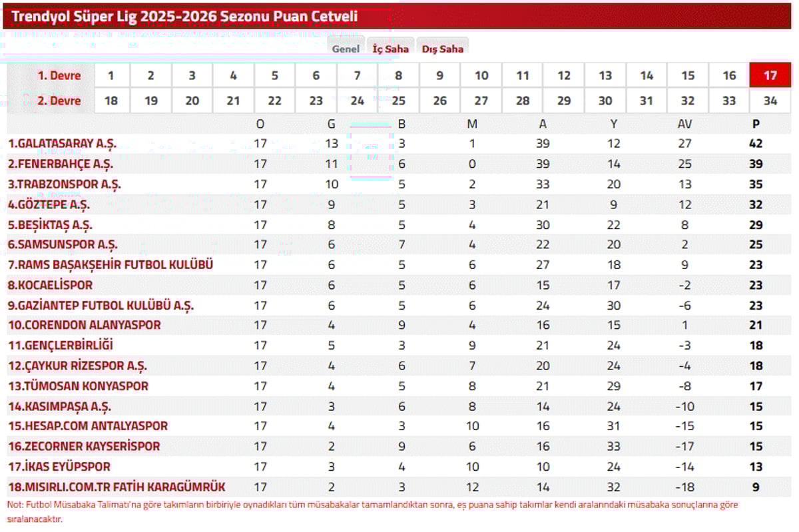Click TRABZONSPOR A.Ş. team name

pos(65,184)
